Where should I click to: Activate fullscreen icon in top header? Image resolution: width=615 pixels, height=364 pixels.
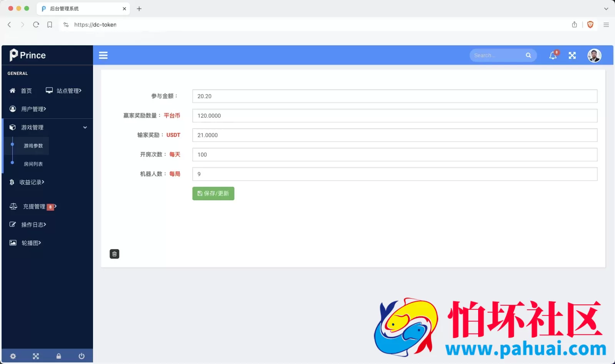(x=572, y=55)
